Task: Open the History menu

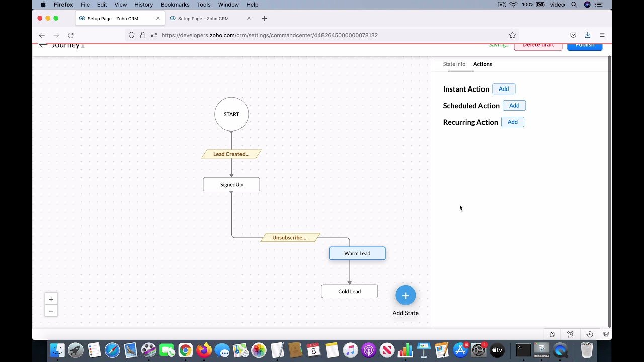Action: (143, 5)
